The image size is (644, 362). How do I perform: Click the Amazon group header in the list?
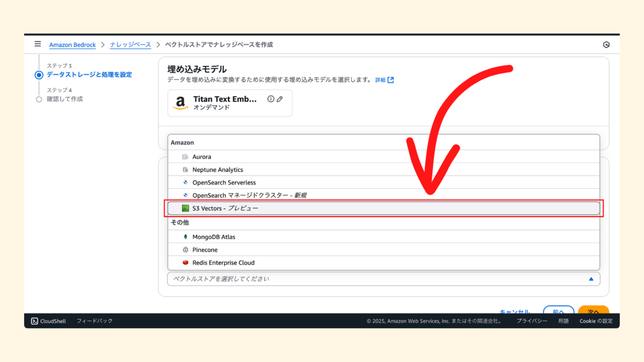(182, 143)
